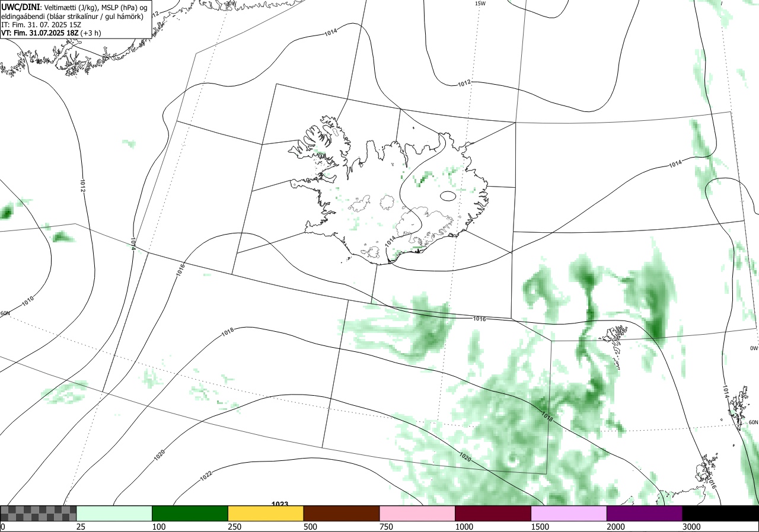
Task: Click the light pink 750–1000 legend swatch
Action: [417, 513]
